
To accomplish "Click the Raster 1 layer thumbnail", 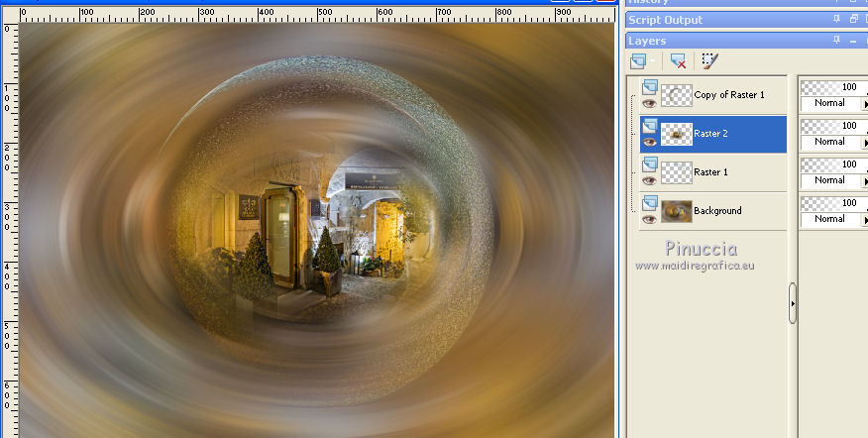I will [x=677, y=172].
